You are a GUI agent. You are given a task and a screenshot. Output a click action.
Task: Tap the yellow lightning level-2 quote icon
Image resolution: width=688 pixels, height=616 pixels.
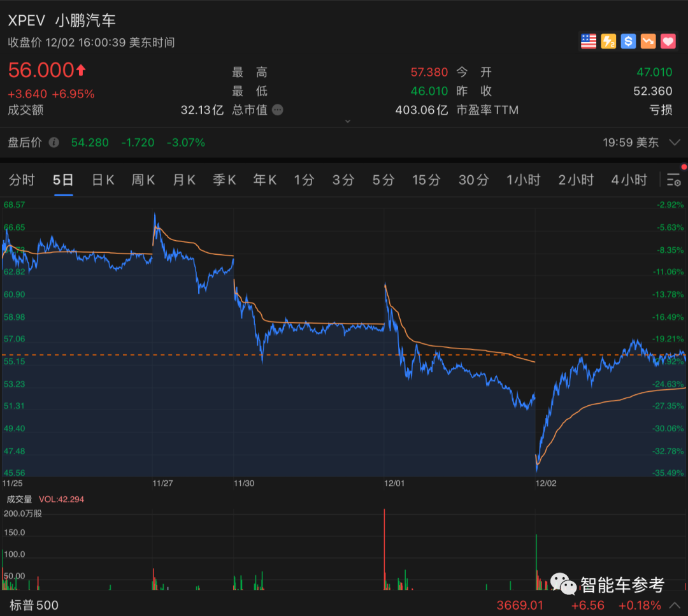click(x=608, y=41)
